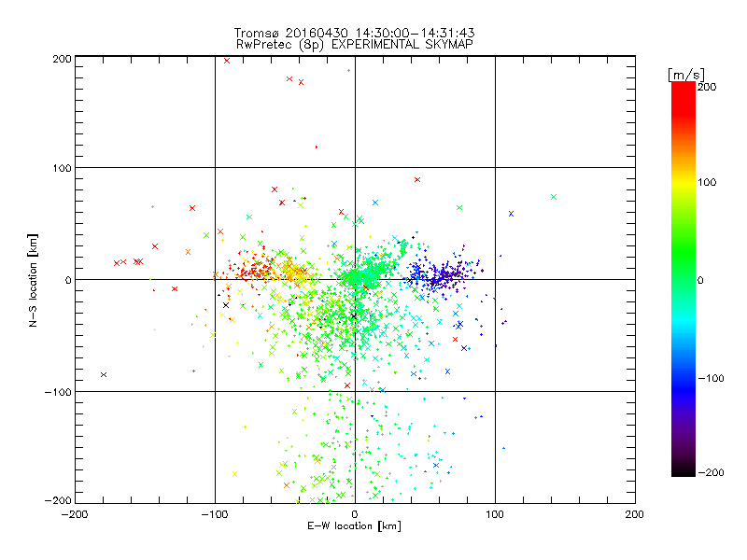Viewport: 747px width, 560px height.
Task: Click the colorbar's '200' top label
Action: [x=707, y=87]
